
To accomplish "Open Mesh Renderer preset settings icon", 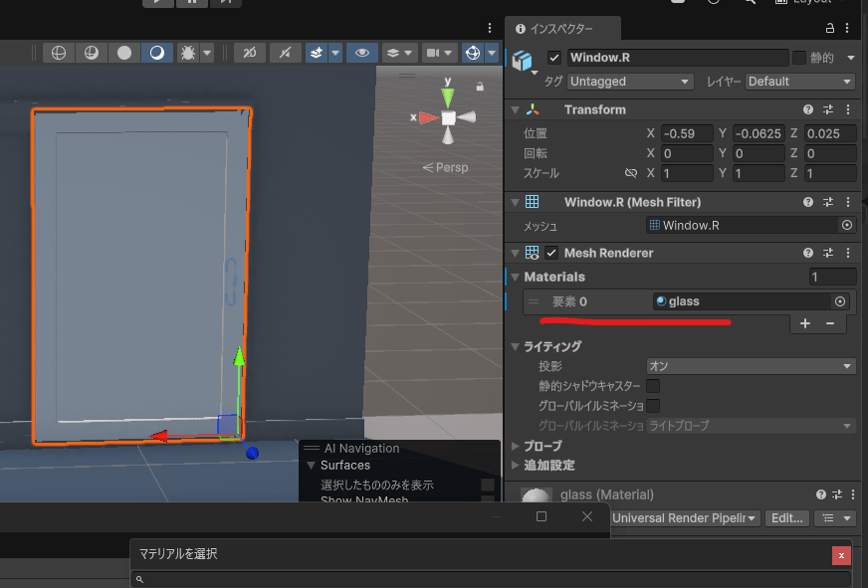I will (x=828, y=253).
